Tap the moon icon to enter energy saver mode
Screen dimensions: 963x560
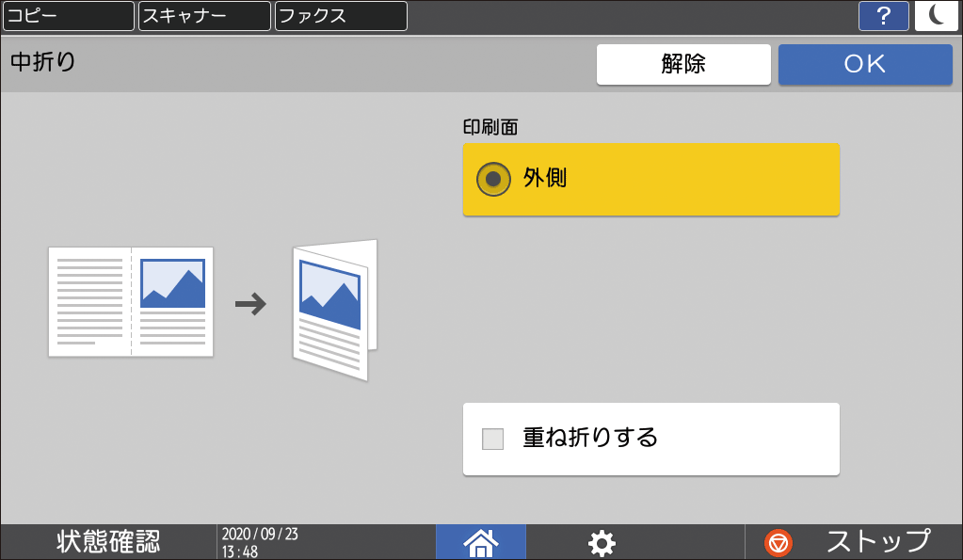coord(938,16)
